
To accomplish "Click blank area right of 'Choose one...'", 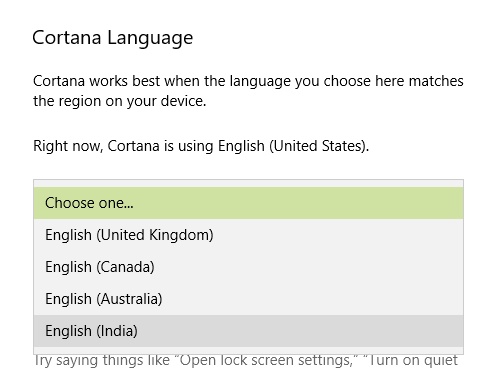I will click(x=298, y=203).
